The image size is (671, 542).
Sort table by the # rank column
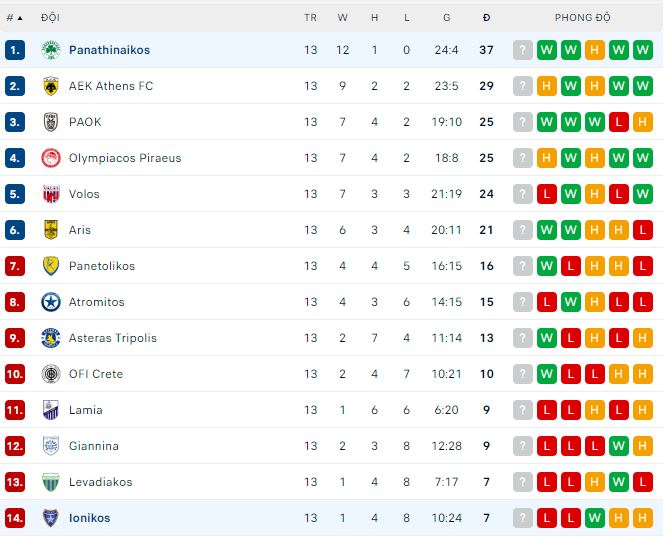[14, 18]
